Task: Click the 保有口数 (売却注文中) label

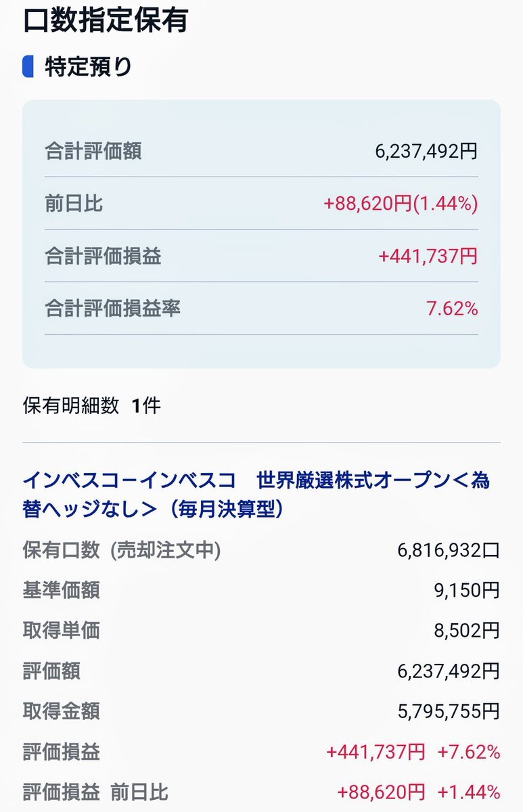Action: pyautogui.click(x=122, y=551)
